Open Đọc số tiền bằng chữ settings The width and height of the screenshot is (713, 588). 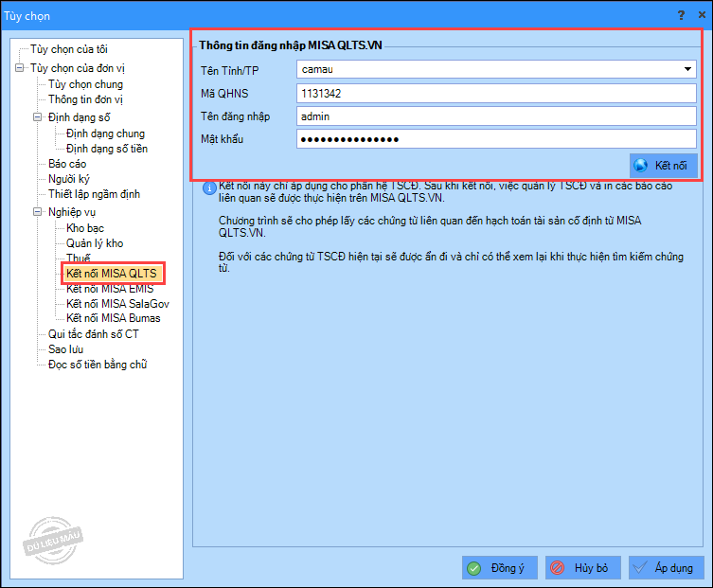click(x=98, y=365)
